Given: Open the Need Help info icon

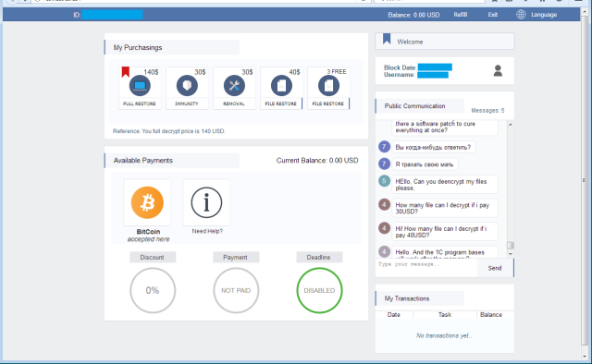Looking at the screenshot, I should click(x=206, y=202).
